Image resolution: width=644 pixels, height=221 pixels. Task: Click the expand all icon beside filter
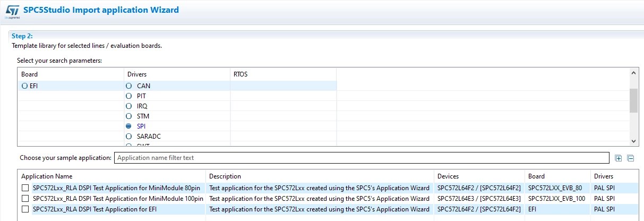(619, 158)
